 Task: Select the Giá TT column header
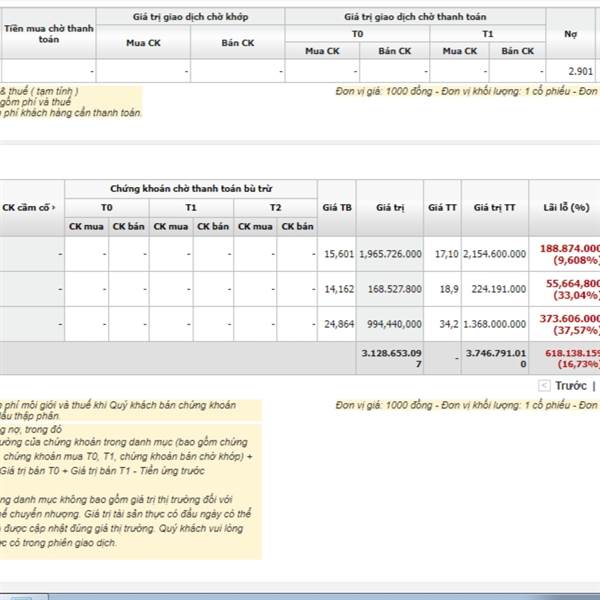point(442,207)
